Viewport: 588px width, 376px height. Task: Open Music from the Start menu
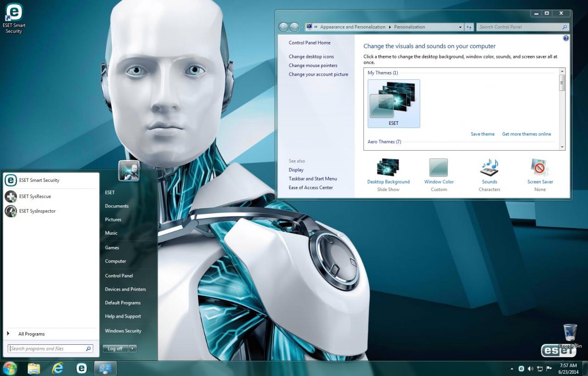click(111, 233)
